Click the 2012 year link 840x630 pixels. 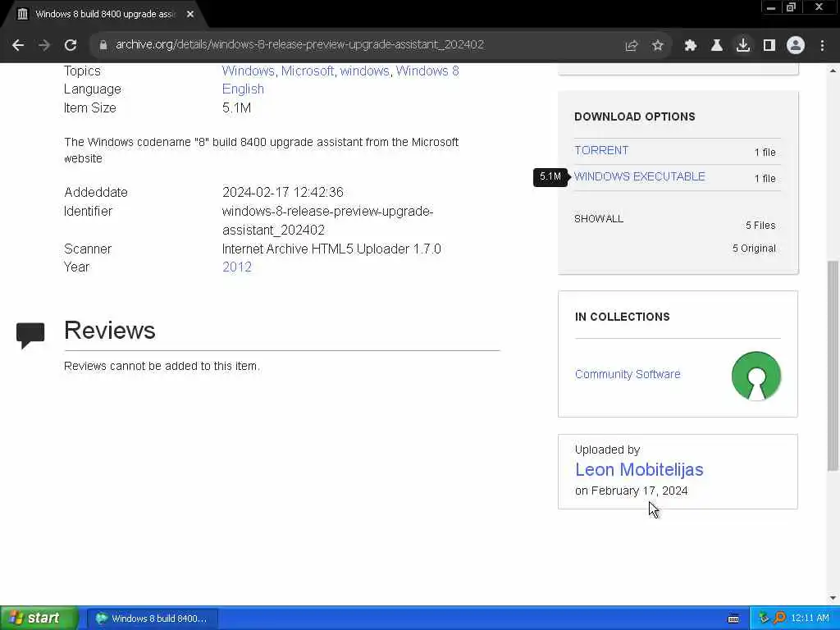click(x=237, y=267)
